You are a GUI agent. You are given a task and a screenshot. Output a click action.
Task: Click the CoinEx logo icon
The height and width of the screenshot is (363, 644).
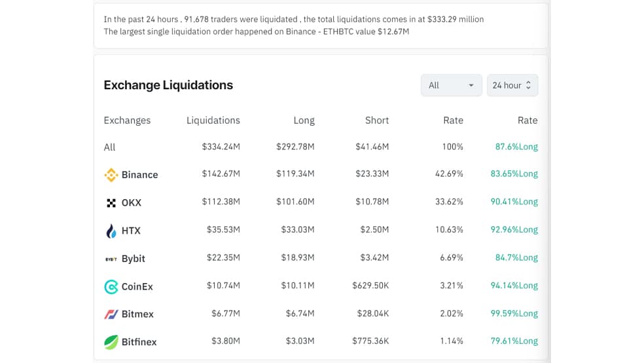[111, 286]
